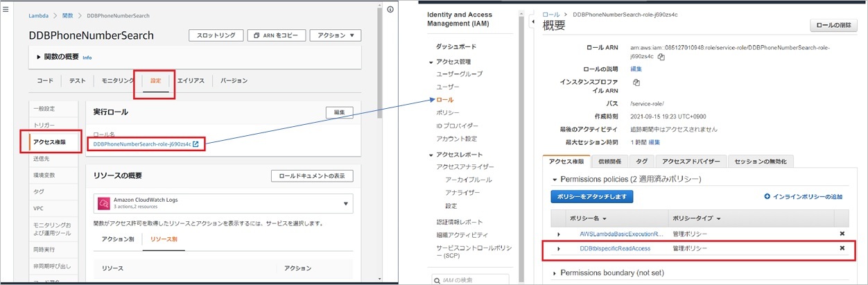Click 編集 button for execution role
Screen dimensions: 868x285
[340, 112]
